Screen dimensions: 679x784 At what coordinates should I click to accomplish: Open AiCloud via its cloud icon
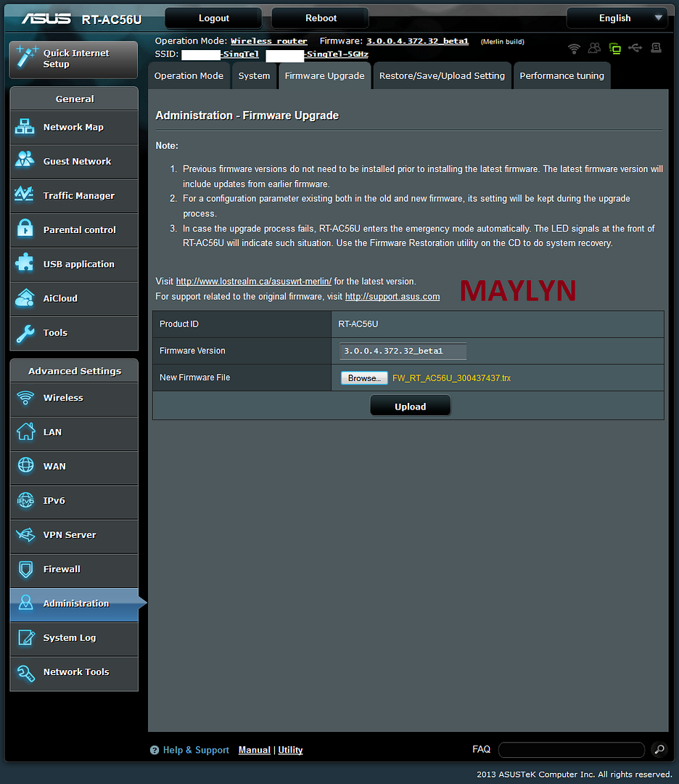(25, 298)
